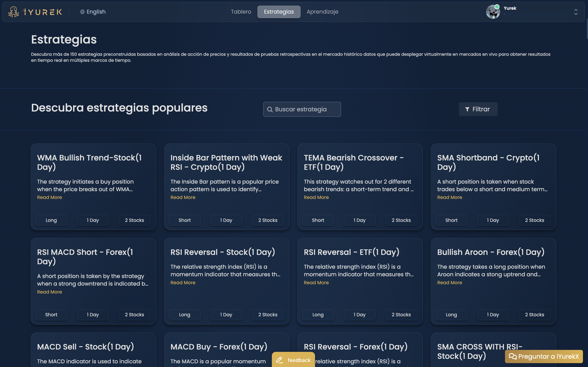
Task: Open Bullish Aroon - Forex strategy title
Action: click(491, 252)
